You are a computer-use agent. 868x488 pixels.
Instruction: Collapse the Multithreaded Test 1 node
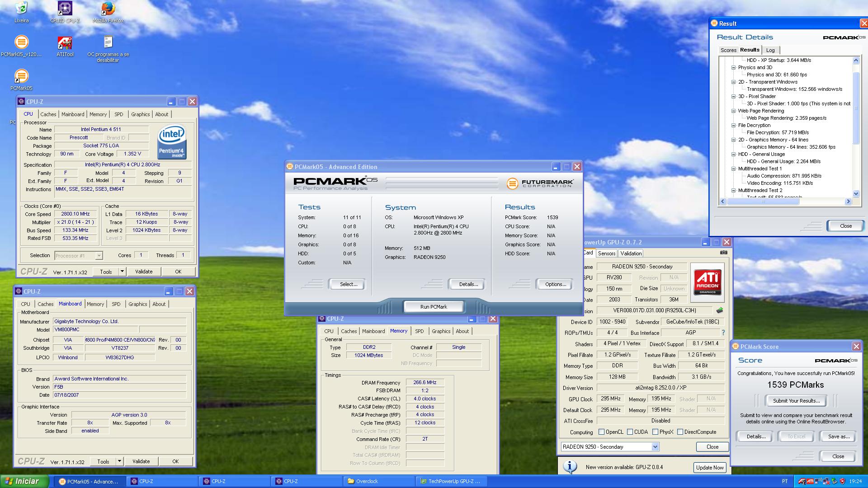[x=734, y=169]
